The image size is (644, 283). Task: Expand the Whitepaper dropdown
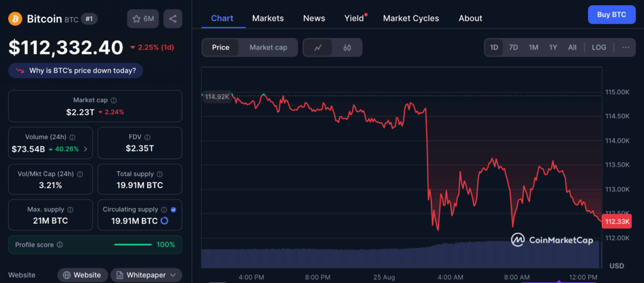click(146, 275)
